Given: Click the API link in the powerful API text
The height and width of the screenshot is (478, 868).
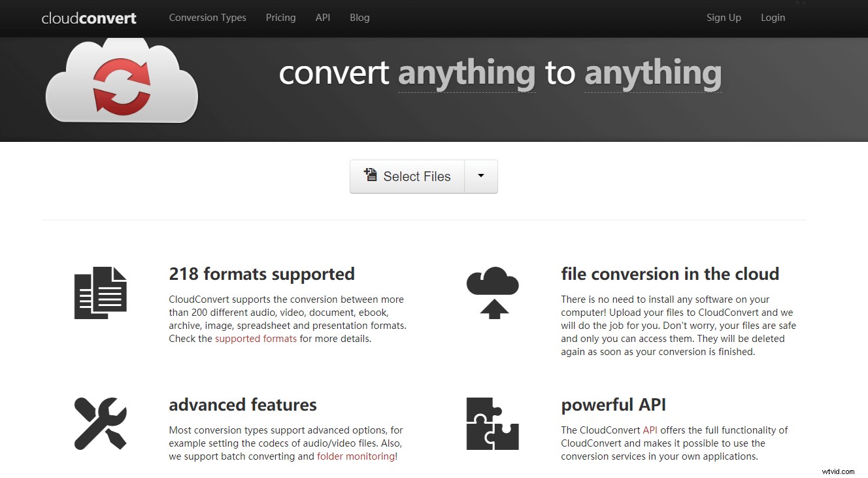Looking at the screenshot, I should pyautogui.click(x=650, y=430).
